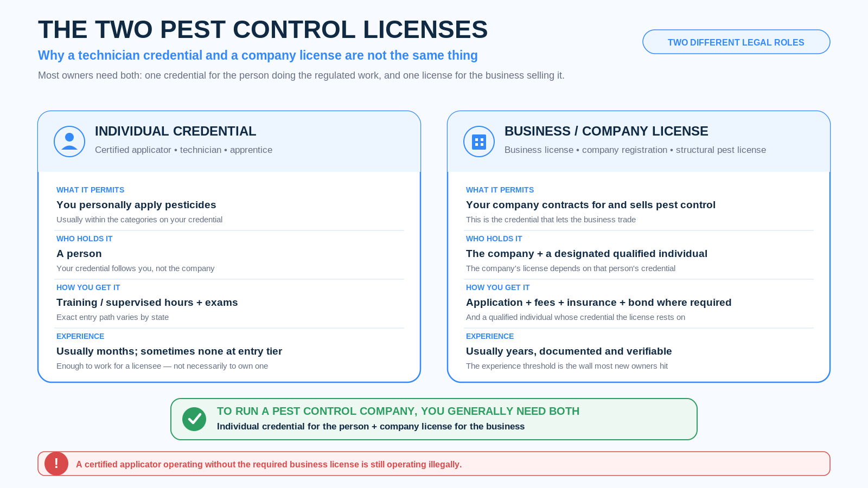Screen dimensions: 868x488
Task: Click 'You personally apply pesticides'
Action: (136, 205)
